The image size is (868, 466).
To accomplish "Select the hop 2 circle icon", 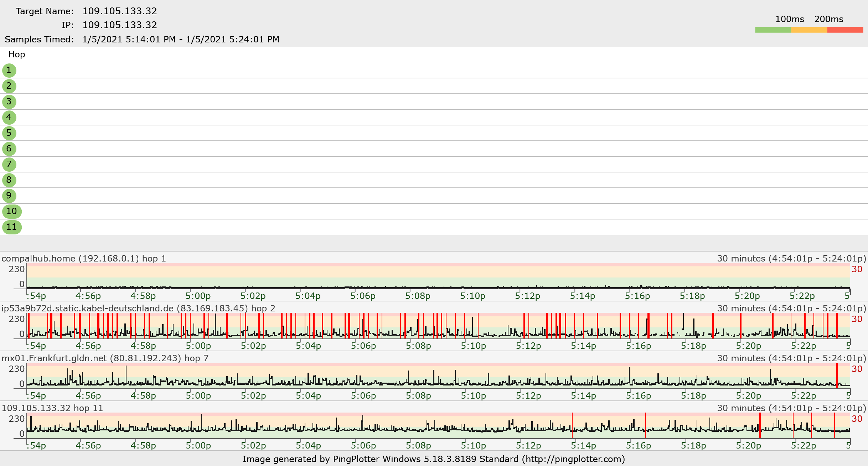I will click(x=9, y=86).
